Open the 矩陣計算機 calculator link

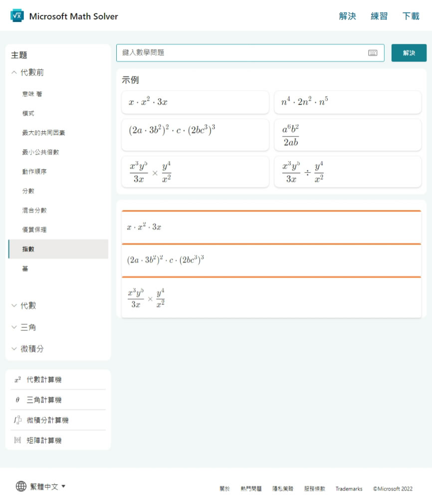[44, 440]
